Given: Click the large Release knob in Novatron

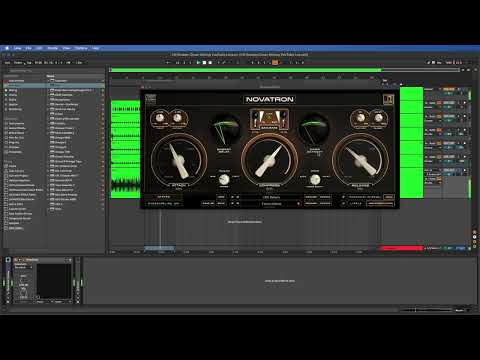Looking at the screenshot, I should point(360,161).
